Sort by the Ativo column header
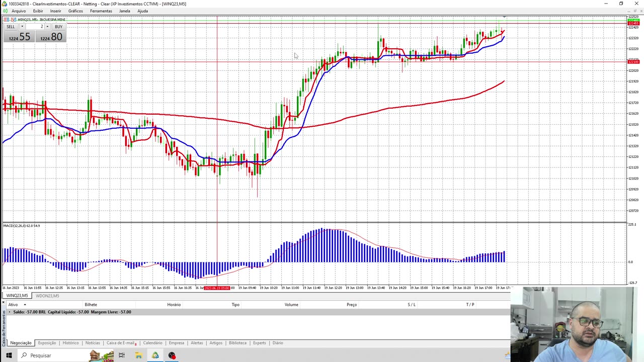 tap(13, 305)
